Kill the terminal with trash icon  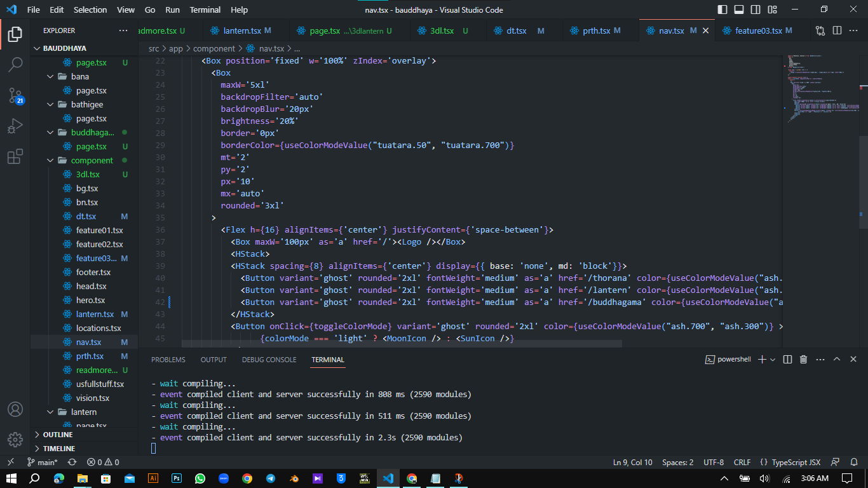(x=803, y=360)
